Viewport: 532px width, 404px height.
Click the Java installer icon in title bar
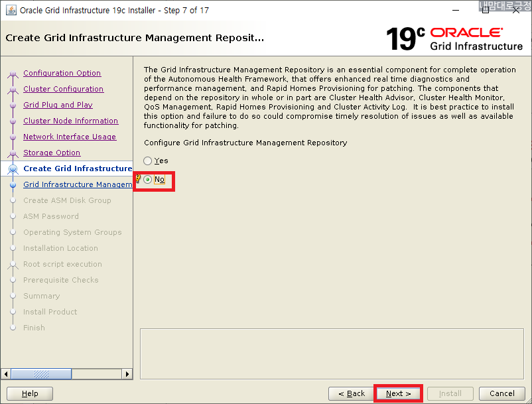[11, 10]
